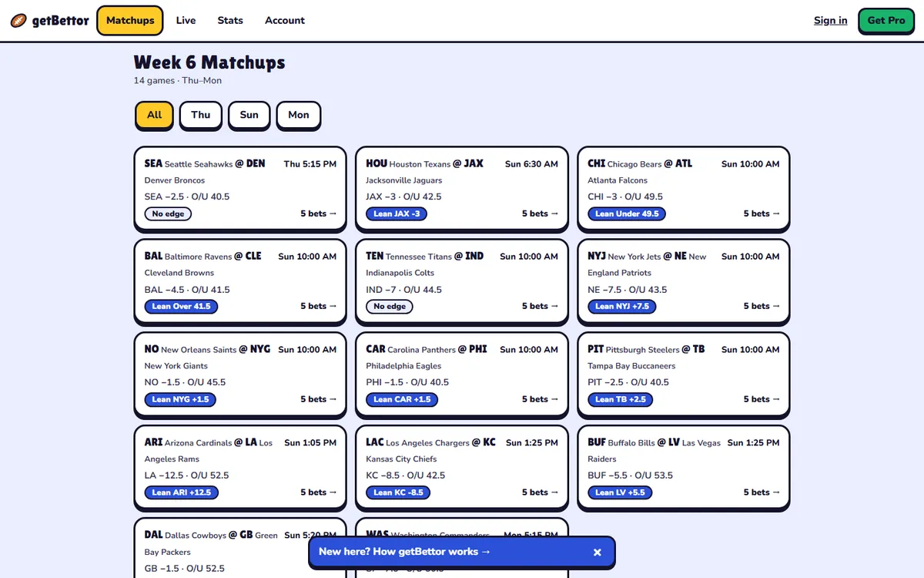This screenshot has height=578, width=924.
Task: Click the '14 games · Thu–Mon' subtitle
Action: coord(178,80)
